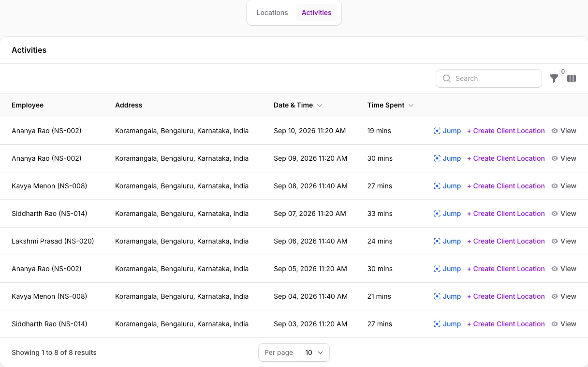Click the Employee column header

coord(28,105)
